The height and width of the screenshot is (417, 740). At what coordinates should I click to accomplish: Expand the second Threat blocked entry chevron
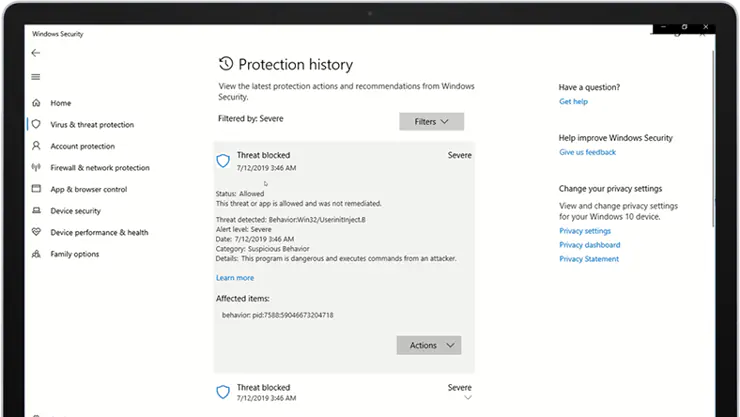tap(468, 398)
